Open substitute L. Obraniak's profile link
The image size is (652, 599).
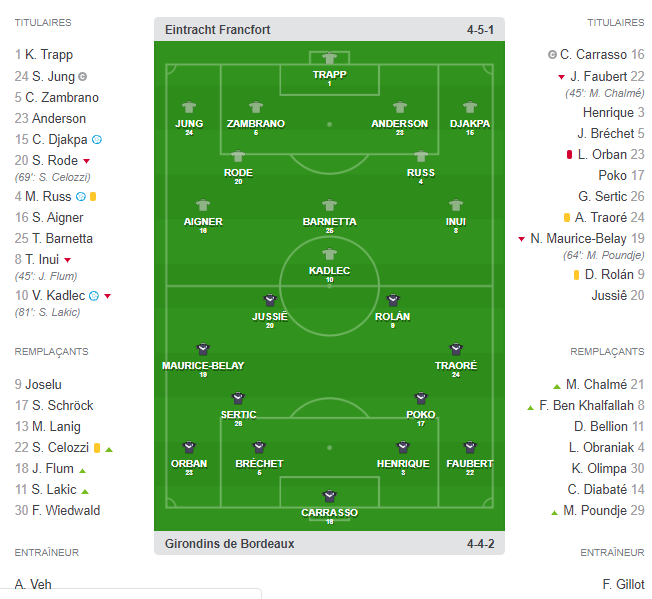point(603,447)
